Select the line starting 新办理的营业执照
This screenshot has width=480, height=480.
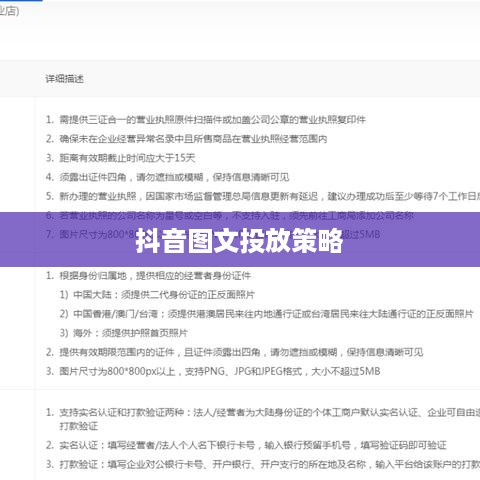[263, 196]
